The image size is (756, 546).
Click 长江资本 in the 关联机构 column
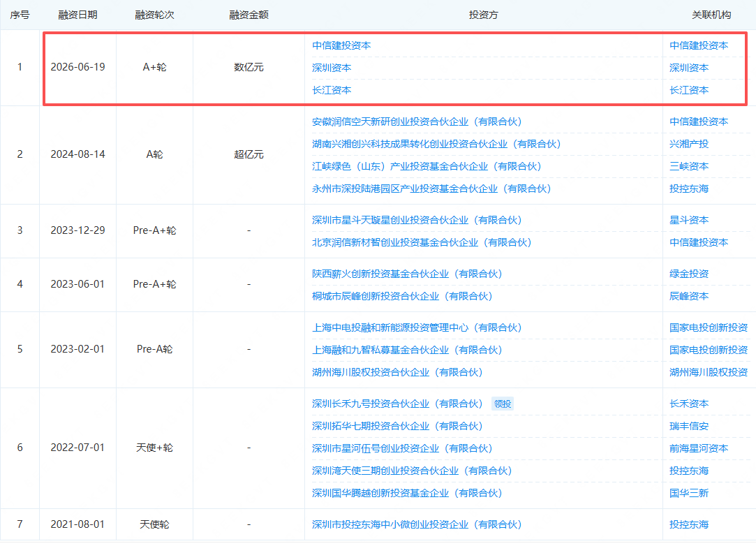689,90
